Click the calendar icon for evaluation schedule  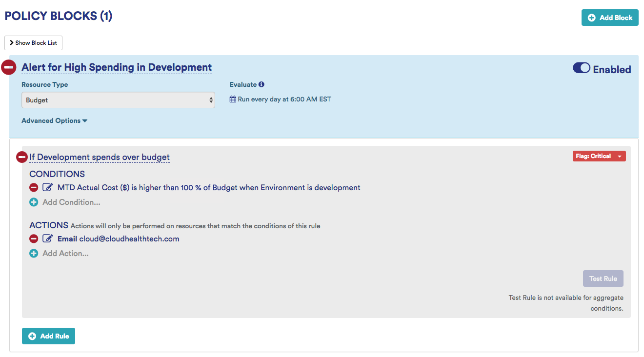click(x=233, y=99)
